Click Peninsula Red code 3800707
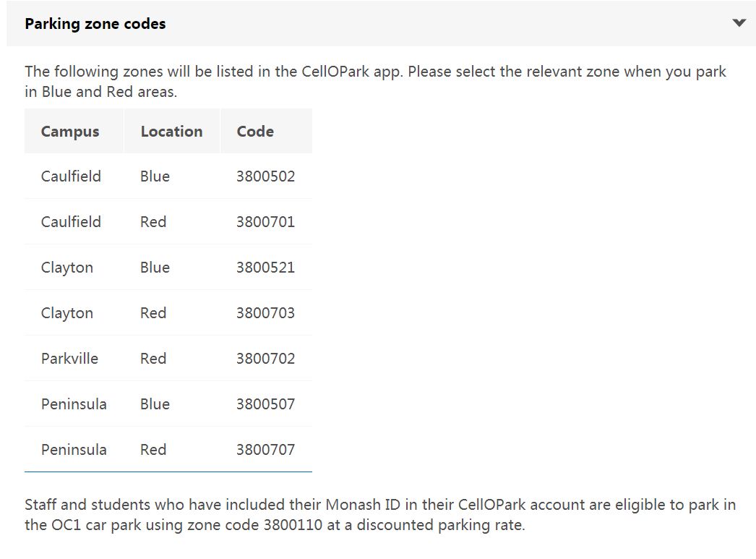Viewport: 756px width, 559px height. (265, 450)
